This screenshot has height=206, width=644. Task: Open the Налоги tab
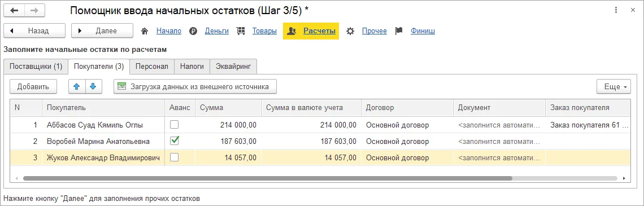click(x=192, y=67)
